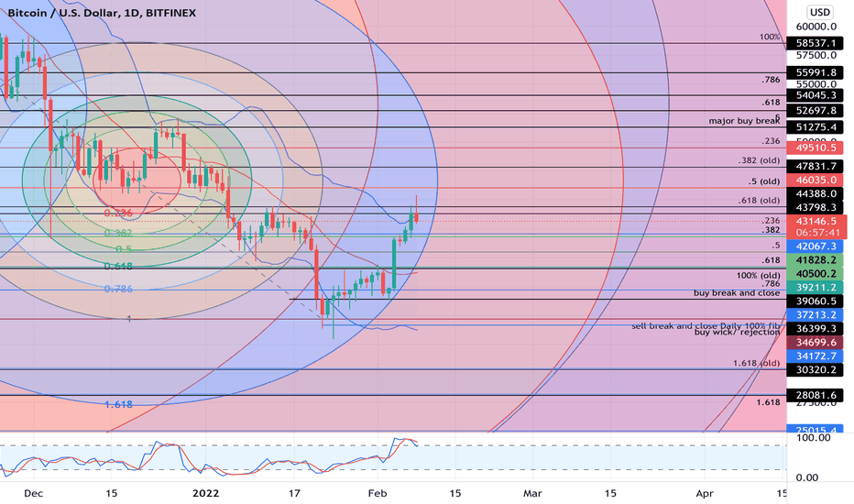Image resolution: width=854 pixels, height=504 pixels.
Task: Click the 'buy wick/ rejection' annotation
Action: [x=737, y=332]
